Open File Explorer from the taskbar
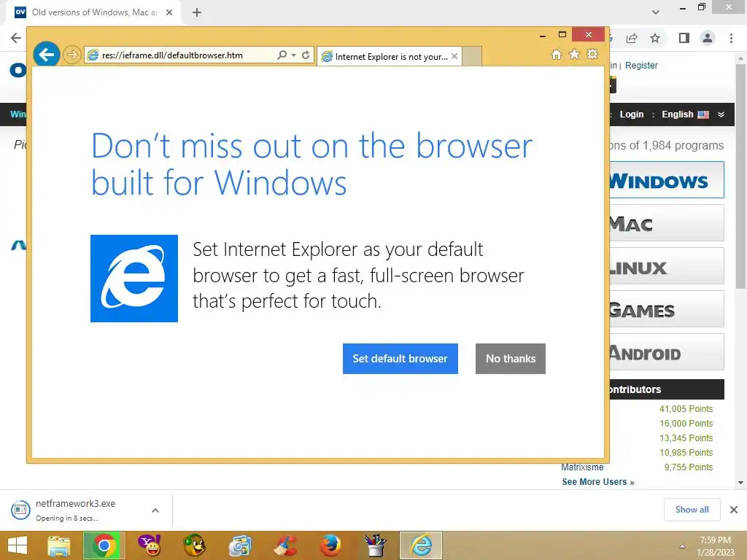Image resolution: width=747 pixels, height=560 pixels. pos(59,545)
